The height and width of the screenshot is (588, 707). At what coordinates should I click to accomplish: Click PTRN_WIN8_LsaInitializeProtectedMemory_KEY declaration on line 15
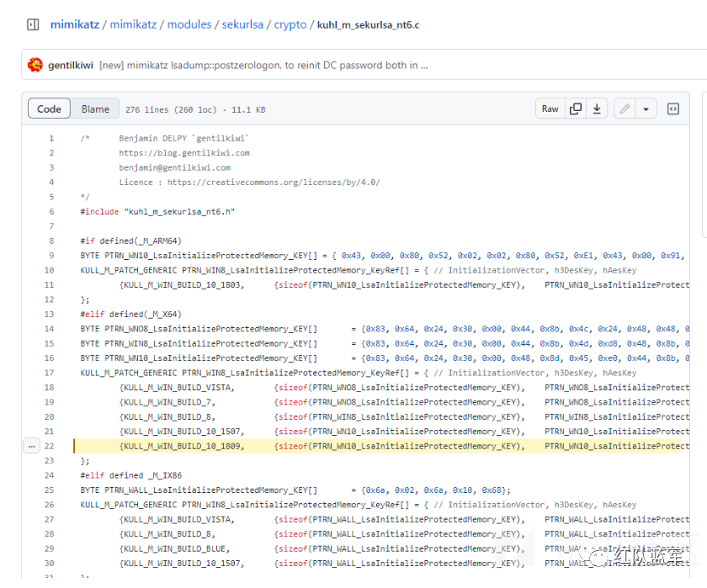coord(211,343)
